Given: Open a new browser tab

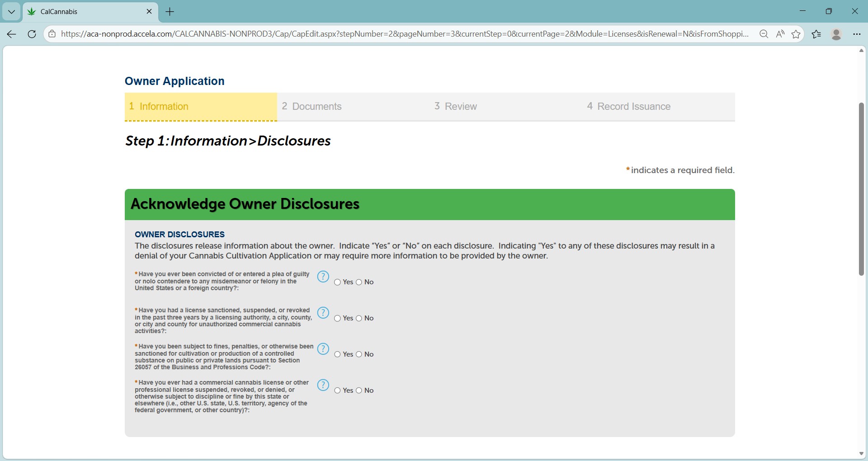Looking at the screenshot, I should tap(170, 12).
